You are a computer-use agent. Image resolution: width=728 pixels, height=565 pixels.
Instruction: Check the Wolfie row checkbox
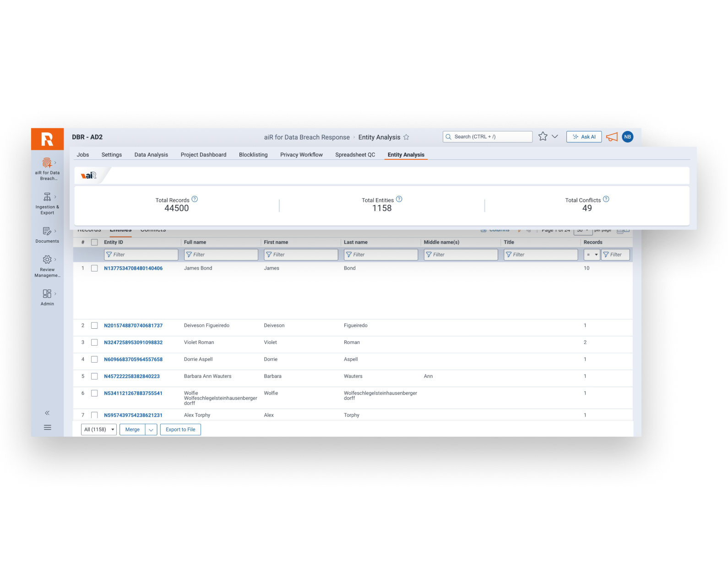coord(94,393)
